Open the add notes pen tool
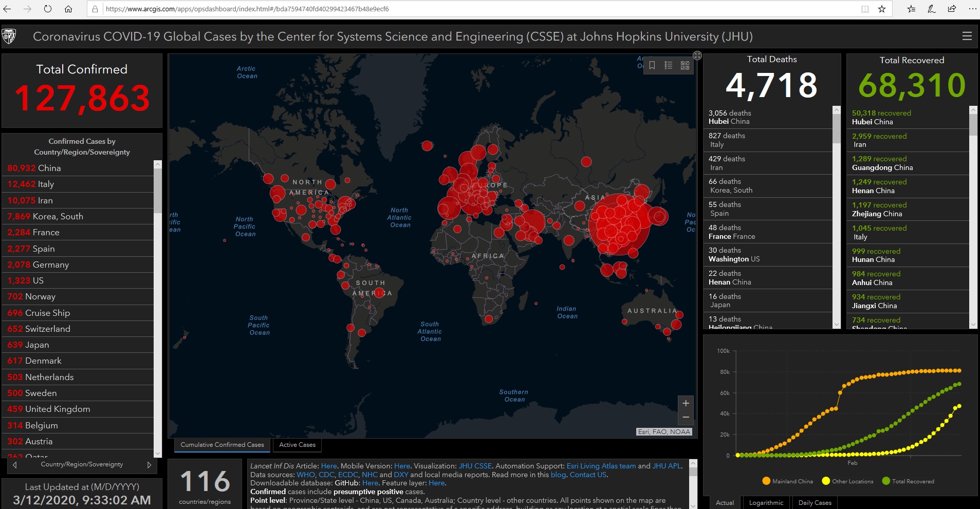The height and width of the screenshot is (509, 980). tap(931, 9)
